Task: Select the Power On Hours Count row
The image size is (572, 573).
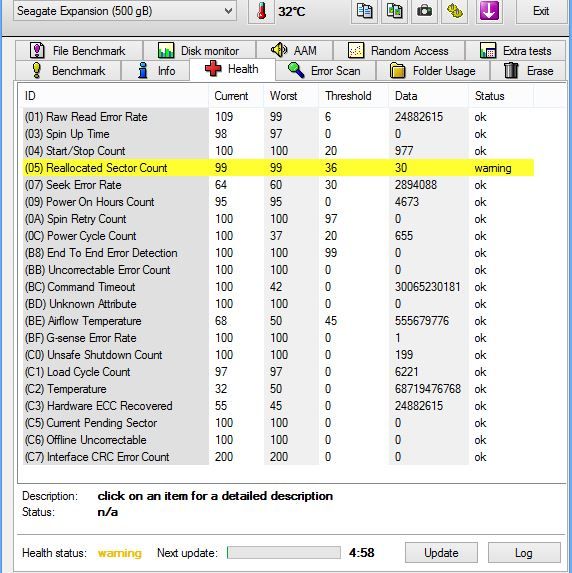Action: [278, 202]
